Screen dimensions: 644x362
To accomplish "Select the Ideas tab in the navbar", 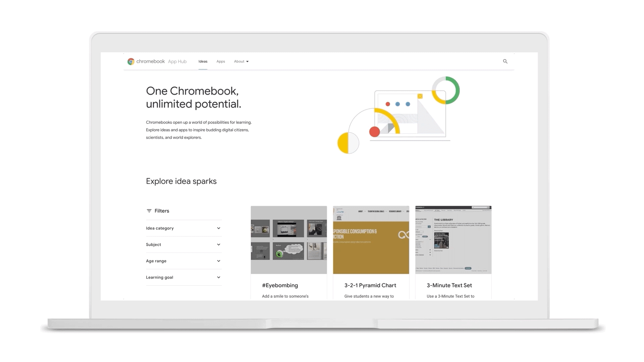I will (203, 61).
